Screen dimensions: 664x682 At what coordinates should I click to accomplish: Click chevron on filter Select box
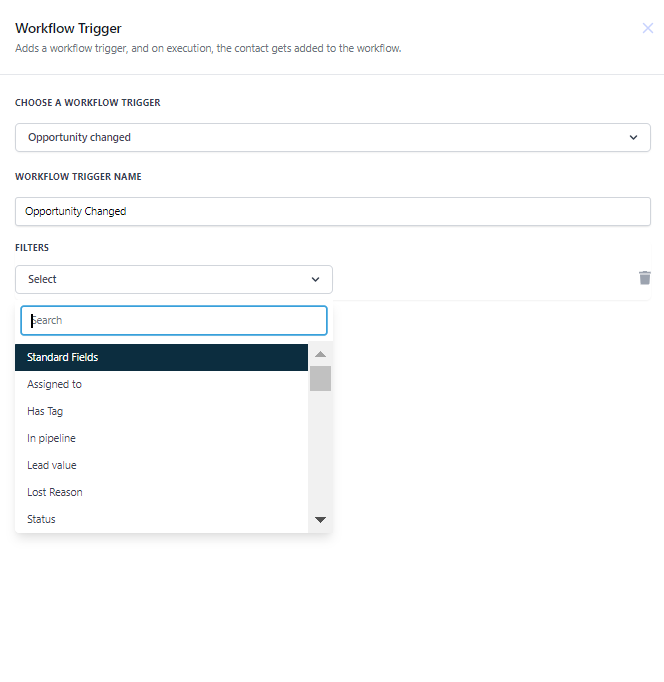coord(315,279)
